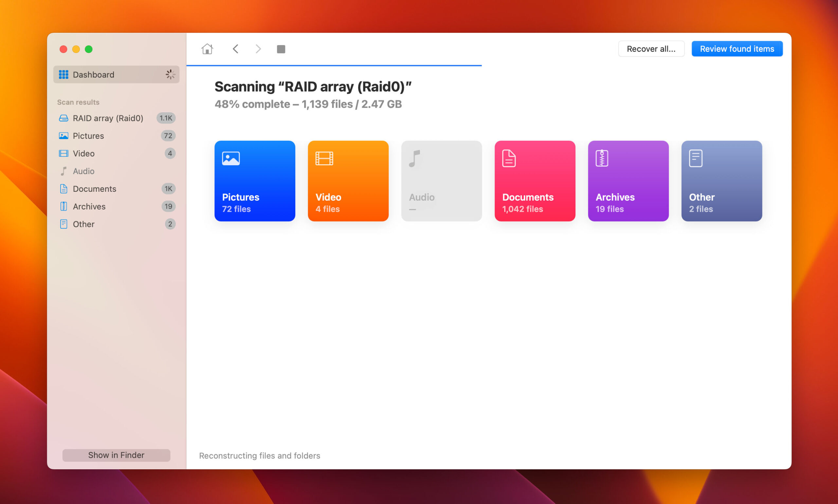The width and height of the screenshot is (838, 504).
Task: Click Show in Finder button
Action: point(116,455)
